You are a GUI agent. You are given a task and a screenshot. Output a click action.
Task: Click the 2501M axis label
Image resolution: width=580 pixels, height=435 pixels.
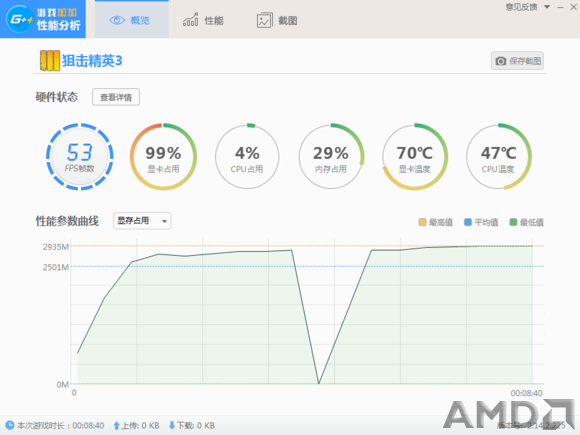click(56, 267)
